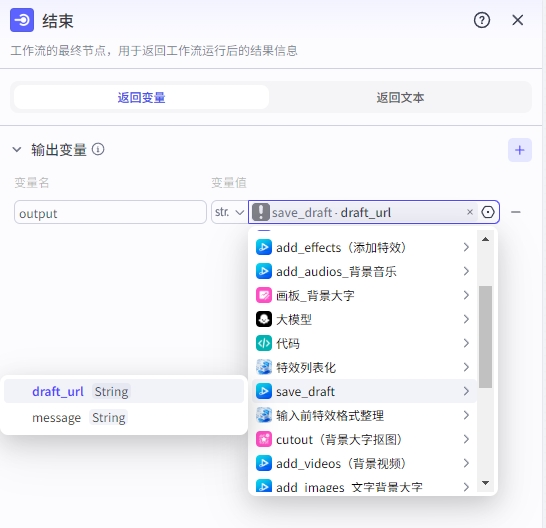The width and height of the screenshot is (546, 528).
Task: Clear the save_draft draft_url value
Action: pos(470,212)
